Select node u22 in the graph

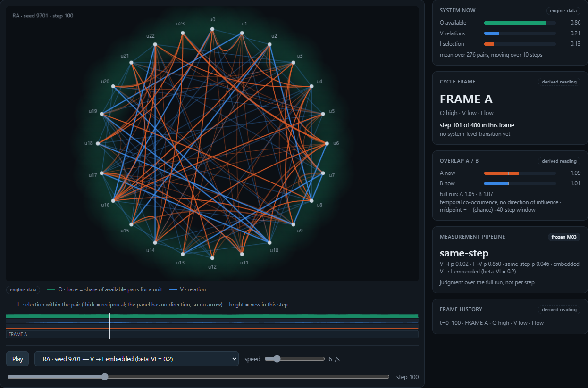[x=155, y=44]
